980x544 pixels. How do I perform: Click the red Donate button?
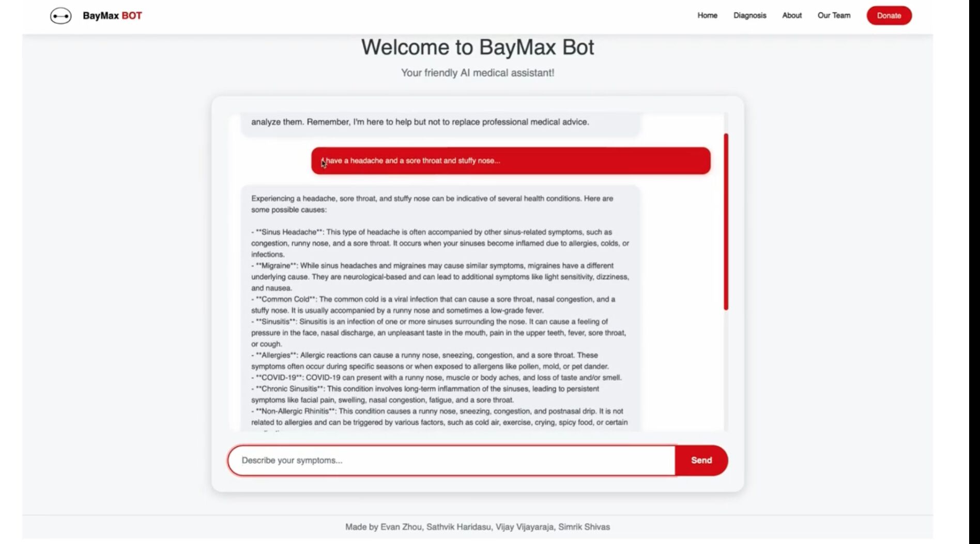pyautogui.click(x=889, y=16)
